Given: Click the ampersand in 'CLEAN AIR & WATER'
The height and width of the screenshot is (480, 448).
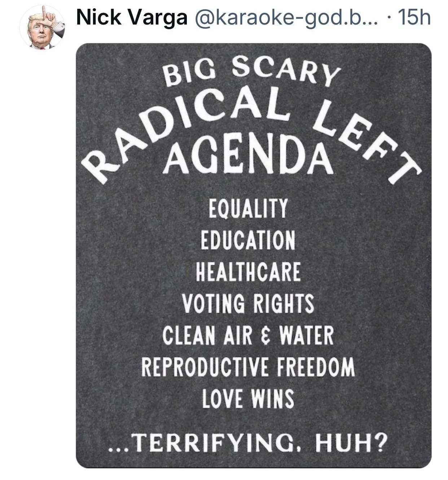Looking at the screenshot, I should point(265,336).
